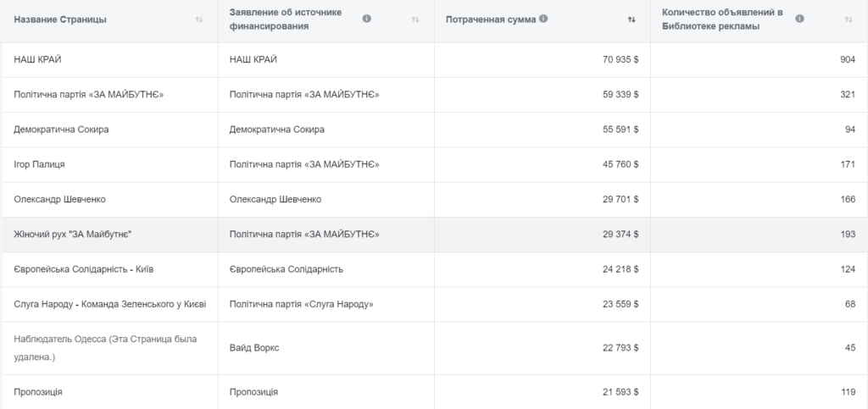Select funding source in Жіночий рух row
Image resolution: width=868 pixels, height=409 pixels.
tap(304, 235)
